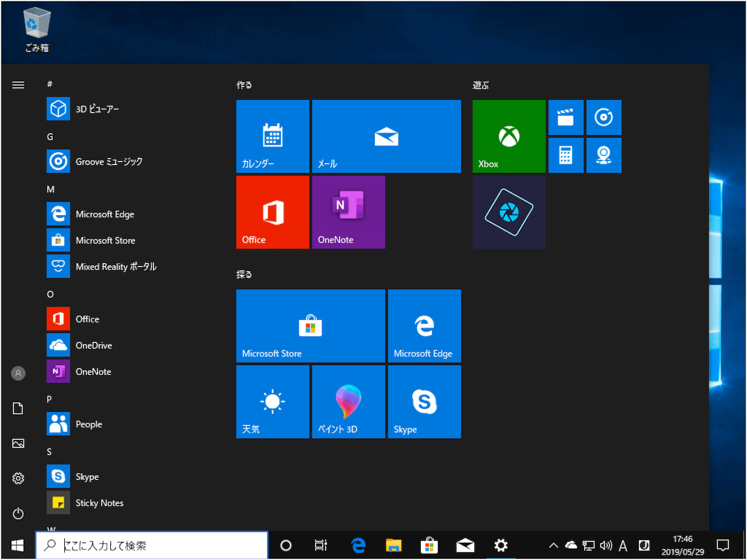The height and width of the screenshot is (560, 747).
Task: Open Settings gear on the taskbar
Action: pyautogui.click(x=501, y=545)
